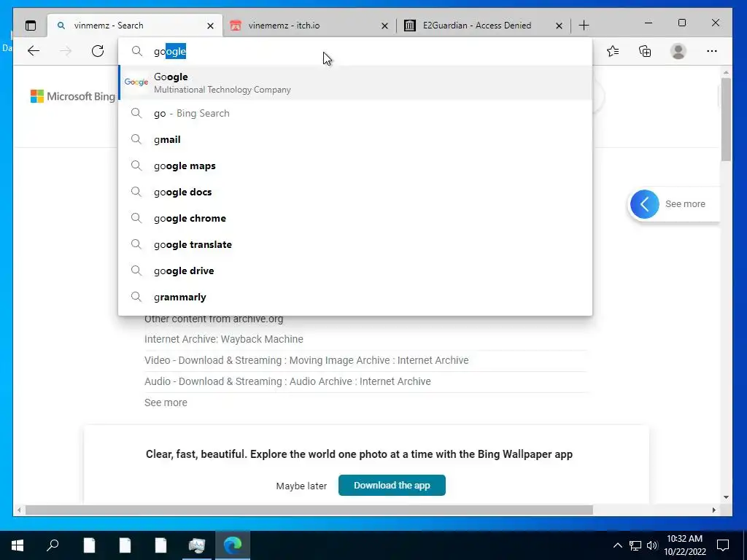The image size is (747, 560).
Task: Open the notification center icon
Action: (x=723, y=545)
